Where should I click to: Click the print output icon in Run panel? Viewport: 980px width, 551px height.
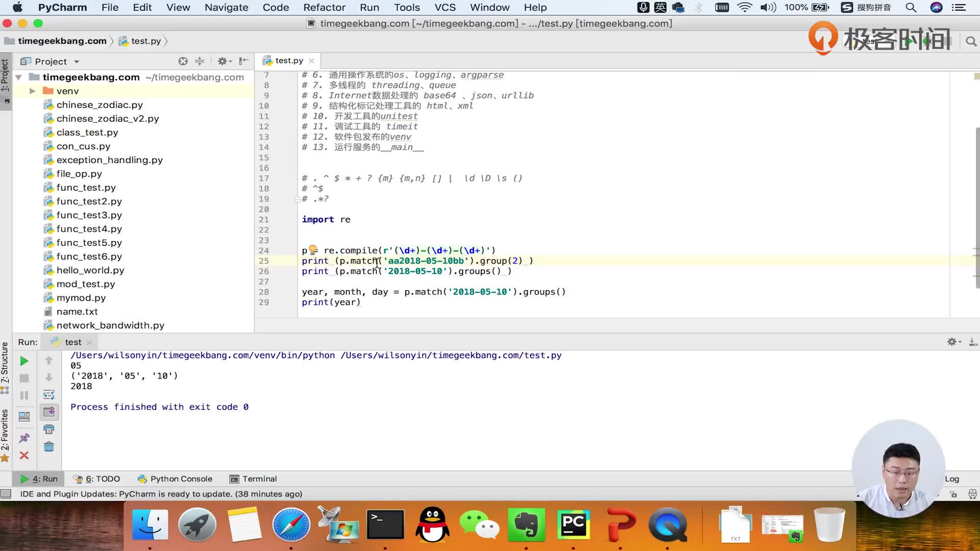[49, 430]
